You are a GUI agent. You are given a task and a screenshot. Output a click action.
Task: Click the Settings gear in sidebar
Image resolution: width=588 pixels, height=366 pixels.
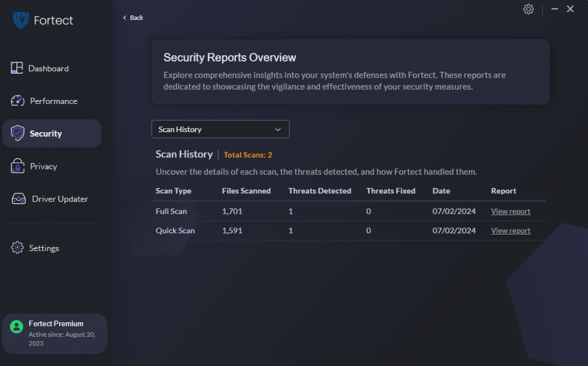click(17, 248)
